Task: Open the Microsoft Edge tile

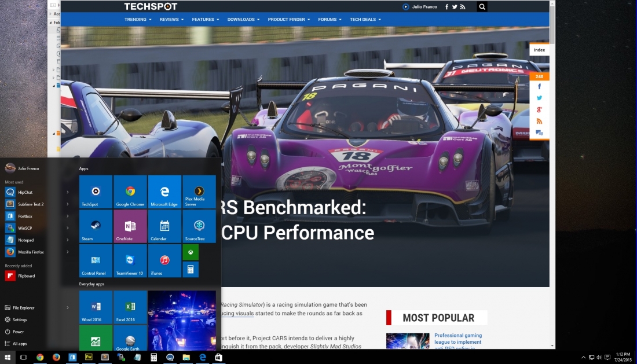Action: 164,192
